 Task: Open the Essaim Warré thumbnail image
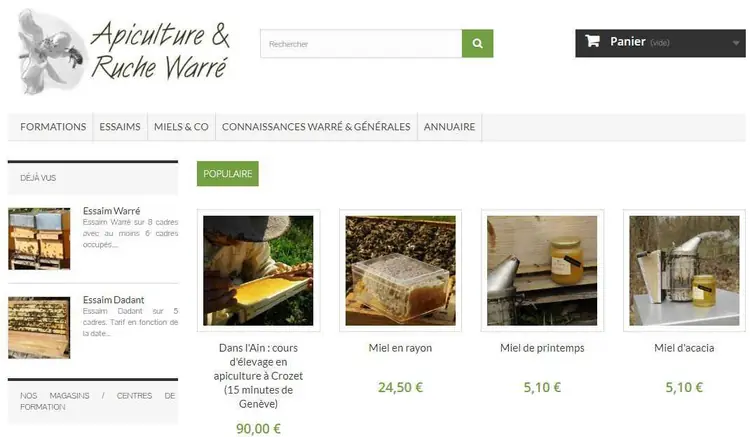pos(39,239)
